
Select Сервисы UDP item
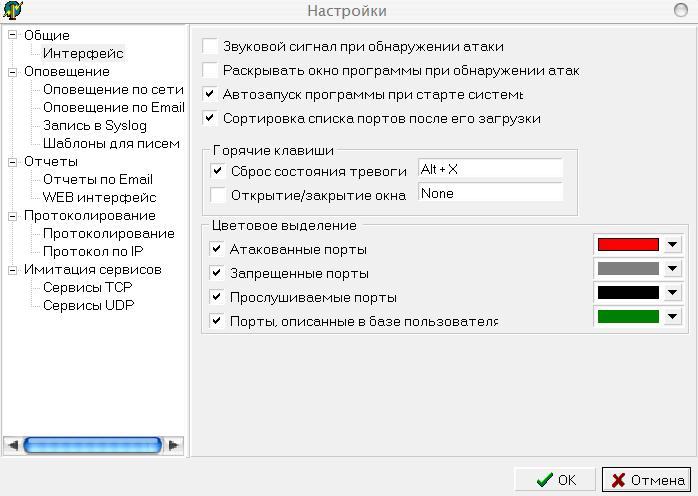(x=89, y=305)
